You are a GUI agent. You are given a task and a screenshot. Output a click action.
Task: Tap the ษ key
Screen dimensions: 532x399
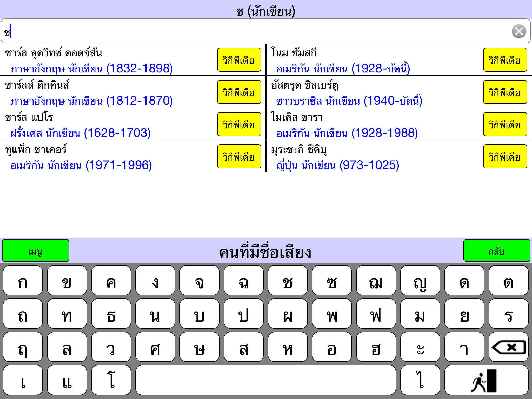coord(199,347)
